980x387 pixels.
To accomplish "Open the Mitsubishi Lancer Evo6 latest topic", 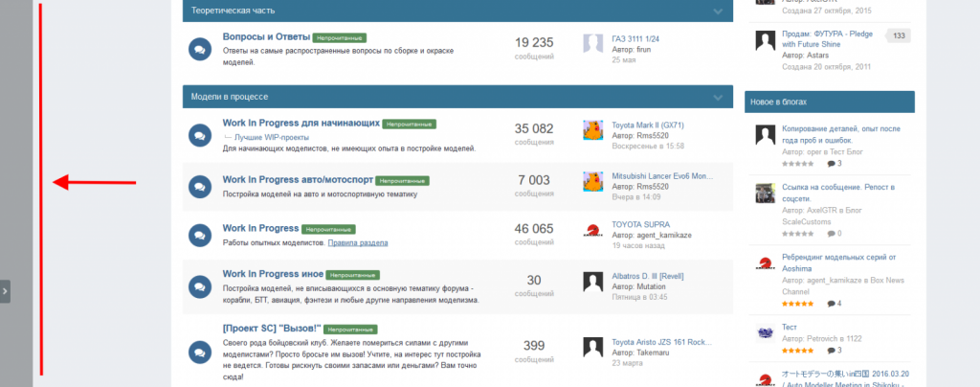I will (662, 176).
